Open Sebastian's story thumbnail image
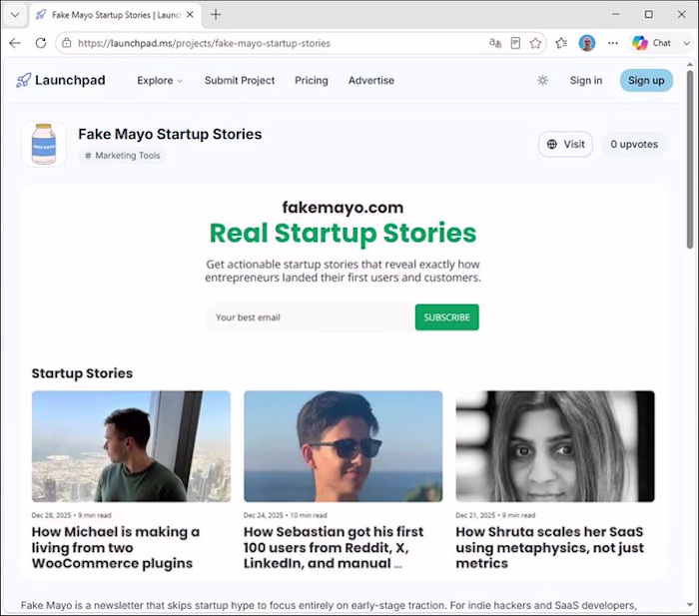The width and height of the screenshot is (699, 616). click(344, 446)
